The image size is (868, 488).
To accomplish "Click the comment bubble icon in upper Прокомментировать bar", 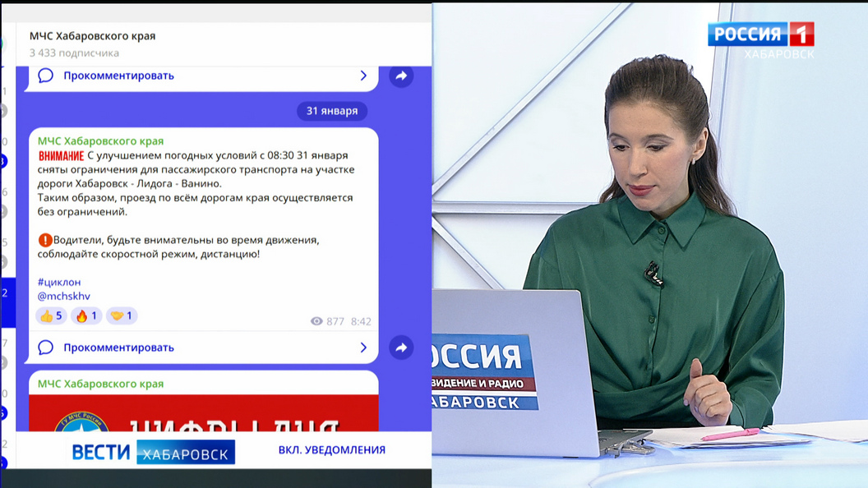I will tap(45, 76).
